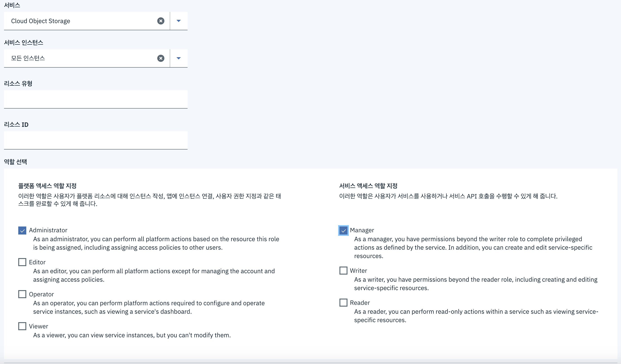Uncheck the Administrator role checkbox
The width and height of the screenshot is (621, 364).
[x=22, y=230]
